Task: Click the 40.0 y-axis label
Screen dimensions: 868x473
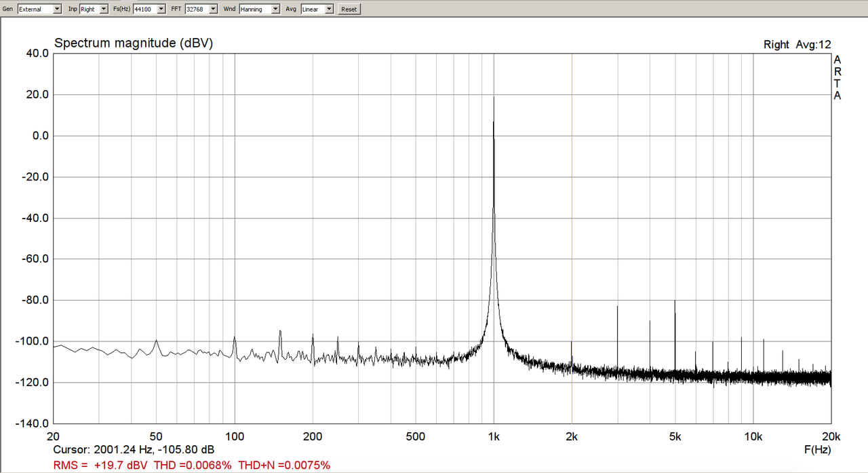Action: tap(37, 54)
